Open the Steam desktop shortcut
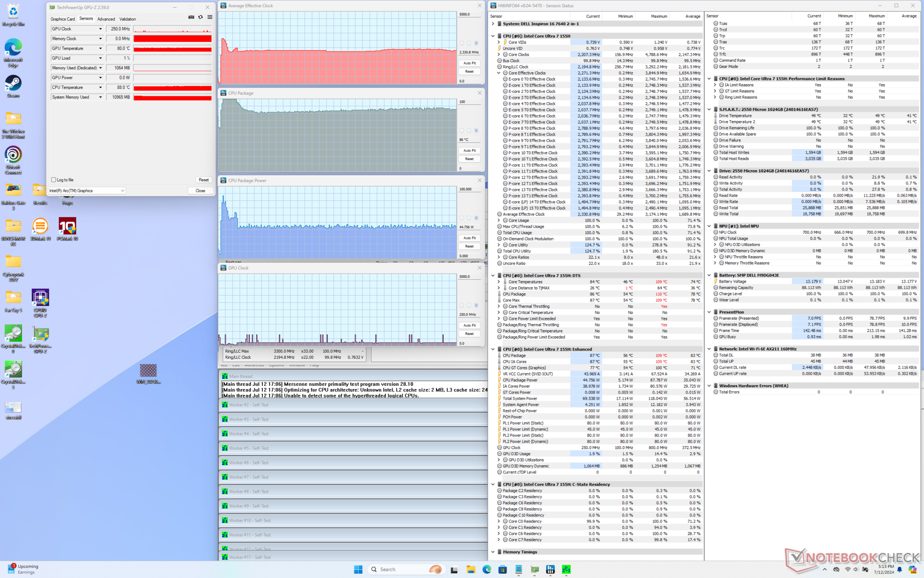The image size is (924, 578). (x=13, y=87)
